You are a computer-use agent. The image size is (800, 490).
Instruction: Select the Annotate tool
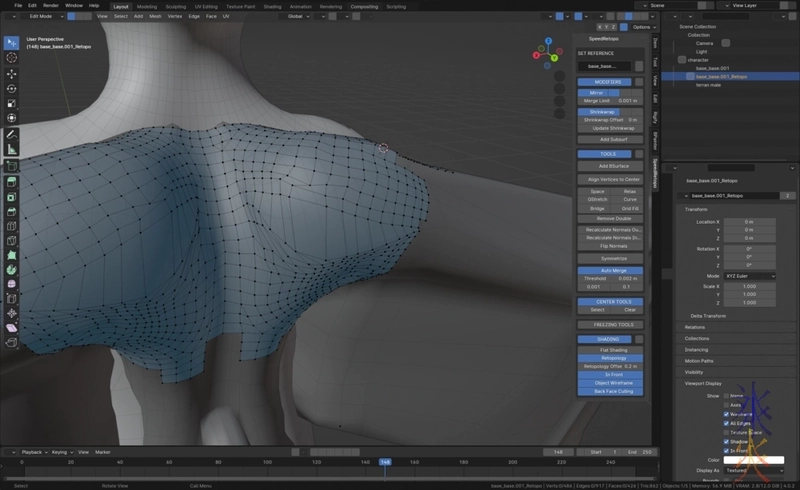point(11,134)
